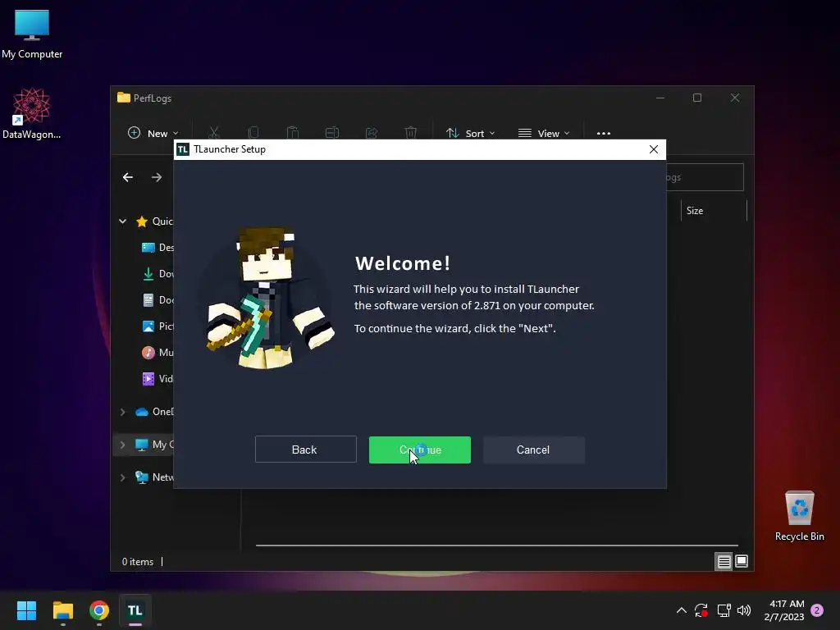840x630 pixels.
Task: Click the Cut scissors icon in Explorer toolbar
Action: coord(214,133)
